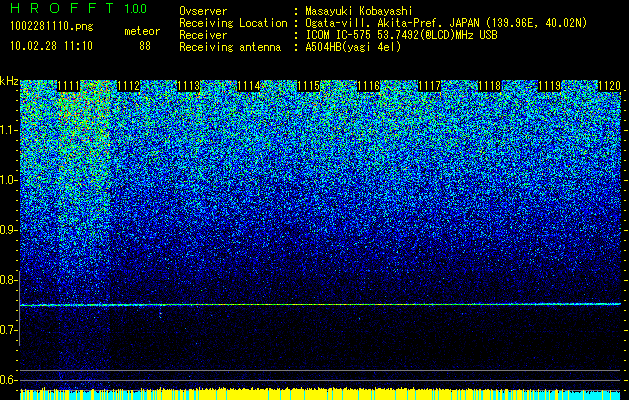Viewport: 629px width, 400px height.
Task: Click the observer name Masayuki Kobayashi
Action: pyautogui.click(x=358, y=11)
